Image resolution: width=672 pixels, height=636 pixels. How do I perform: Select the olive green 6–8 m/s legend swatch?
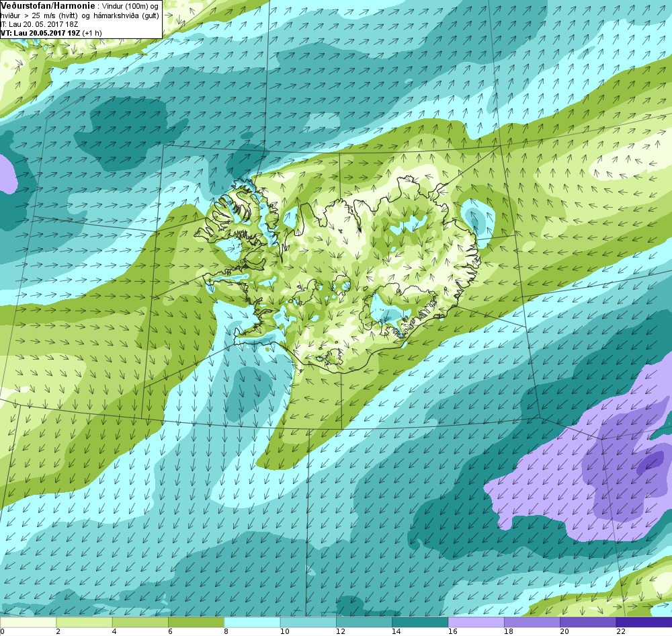click(x=196, y=622)
